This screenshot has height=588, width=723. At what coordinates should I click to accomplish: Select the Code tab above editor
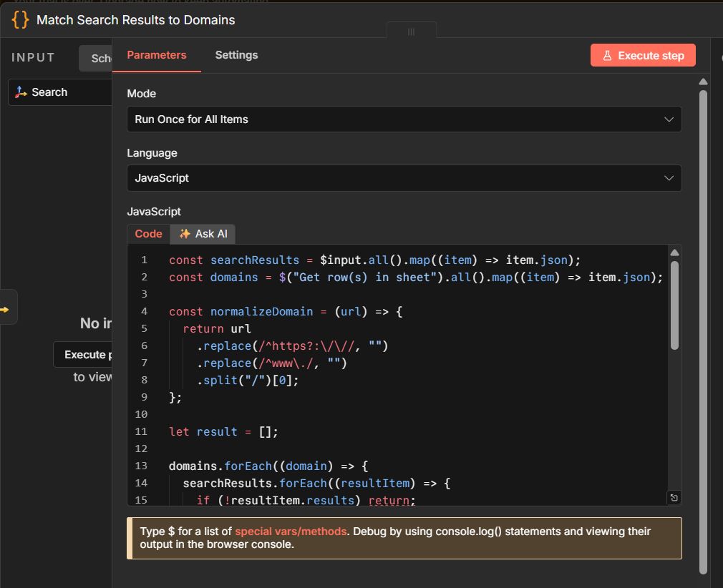tap(148, 234)
